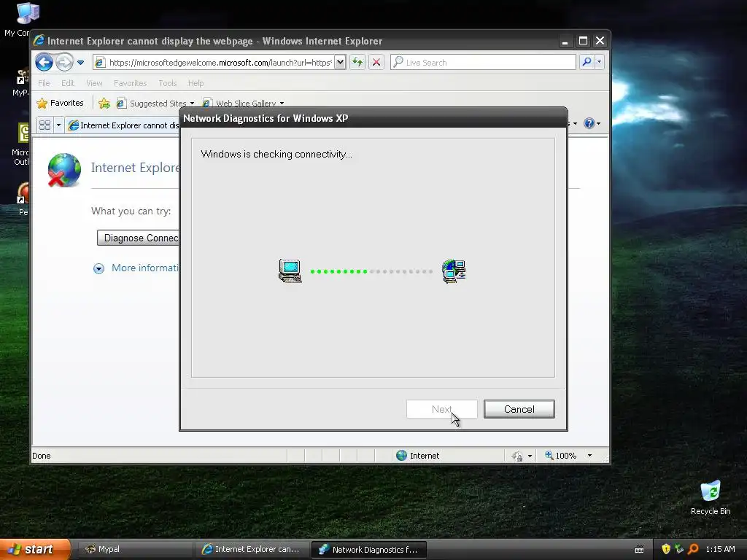Click the Next button in Network Diagnostics

pos(441,409)
